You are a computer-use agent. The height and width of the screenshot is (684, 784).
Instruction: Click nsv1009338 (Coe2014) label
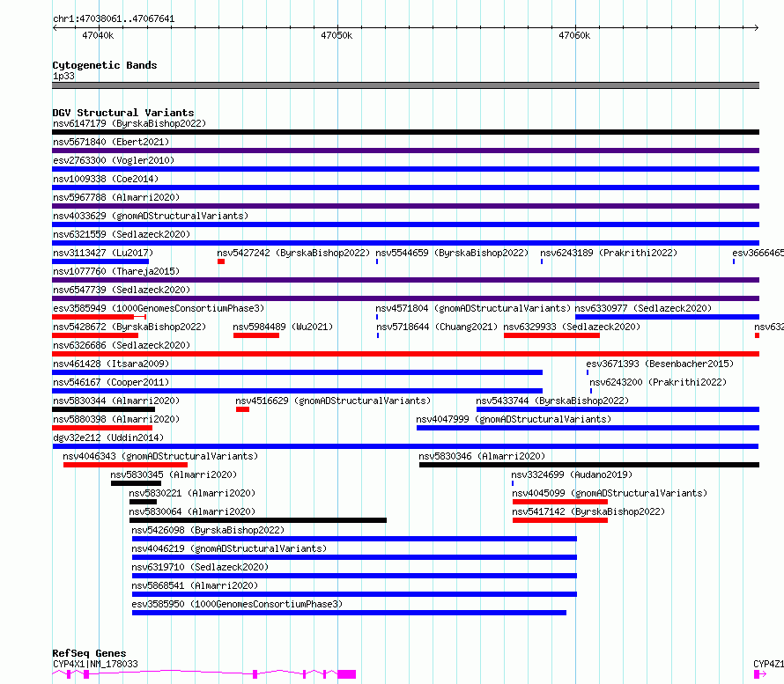click(x=106, y=179)
